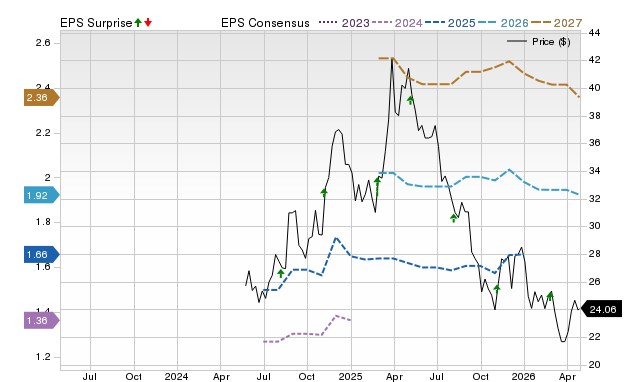Click the 2.2 label on EPS axis
Viewport: 640px width, 382px height.
43,133
